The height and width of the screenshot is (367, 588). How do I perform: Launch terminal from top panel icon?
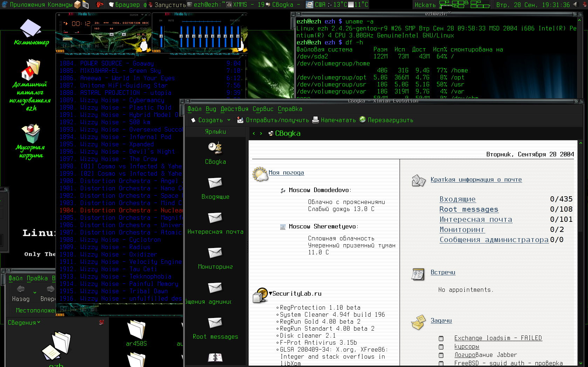(x=86, y=5)
